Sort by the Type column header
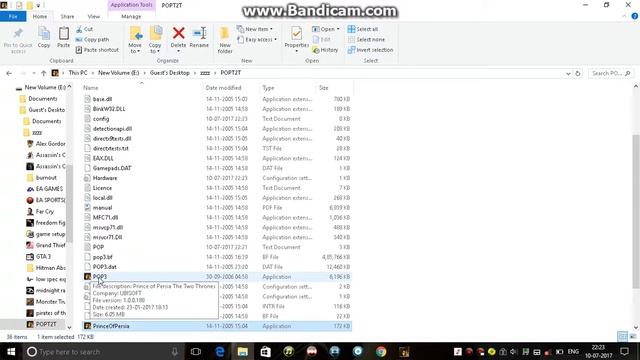 268,88
